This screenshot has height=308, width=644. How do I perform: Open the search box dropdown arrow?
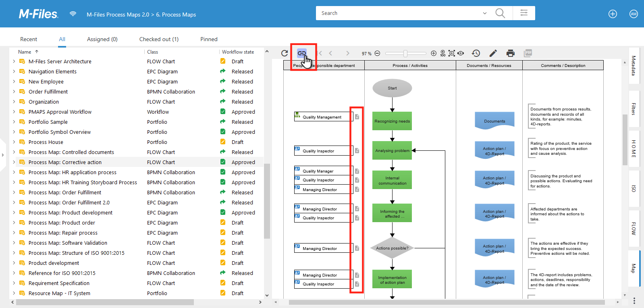[x=484, y=13]
